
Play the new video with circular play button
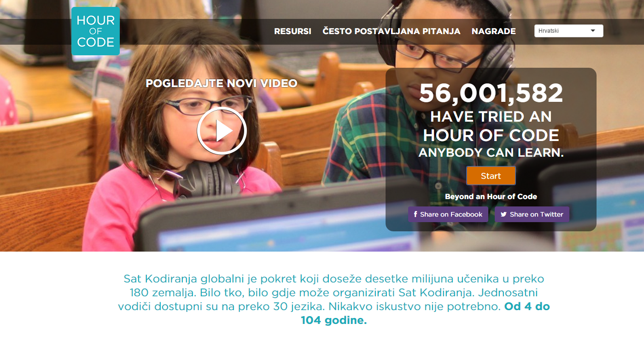tap(222, 131)
